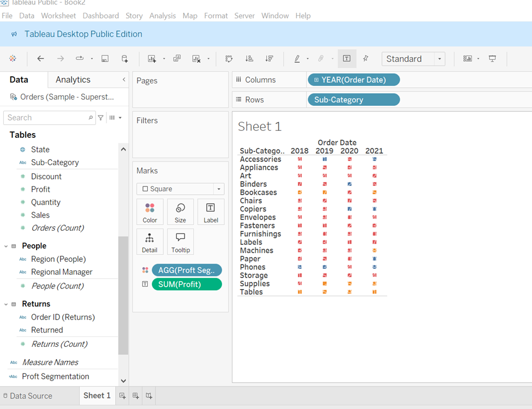This screenshot has height=409, width=532.
Task: Open the Color marks card
Action: [x=150, y=212]
